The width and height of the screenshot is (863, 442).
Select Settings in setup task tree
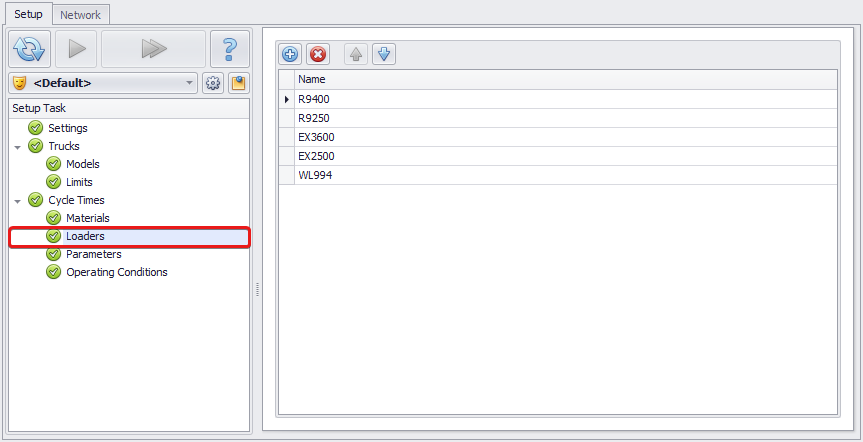point(68,128)
